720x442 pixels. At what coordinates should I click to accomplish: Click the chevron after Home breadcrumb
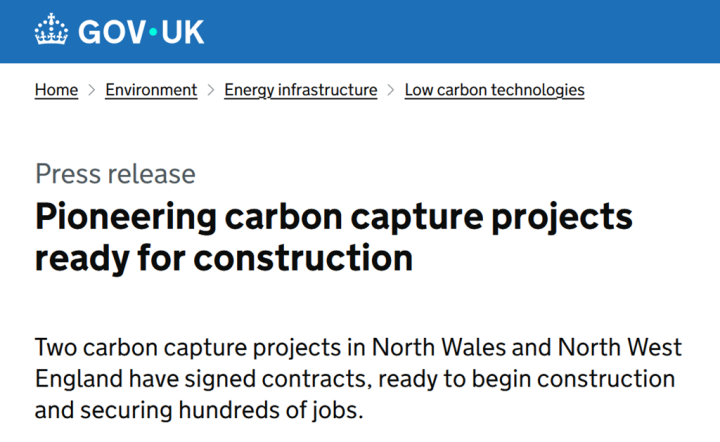pos(91,90)
